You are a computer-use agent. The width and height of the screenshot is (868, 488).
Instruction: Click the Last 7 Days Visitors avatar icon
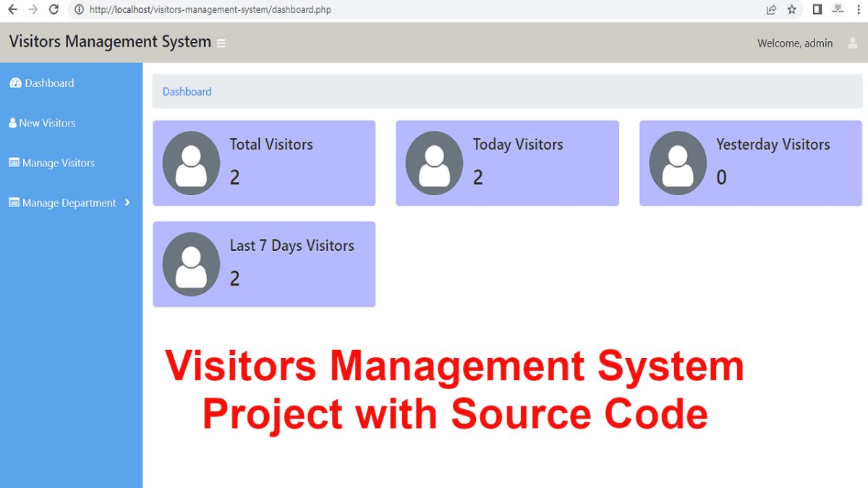click(191, 264)
